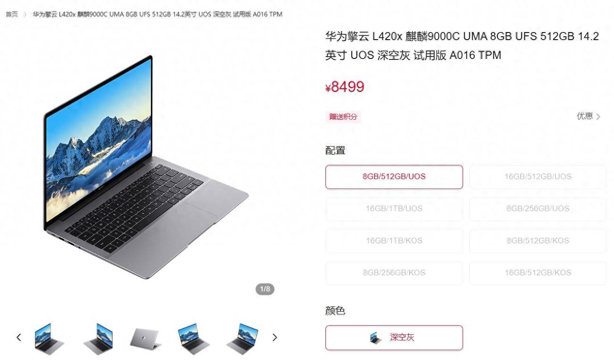
Task: Pick the 16GB/1TB/UOS configuration
Action: pos(394,208)
